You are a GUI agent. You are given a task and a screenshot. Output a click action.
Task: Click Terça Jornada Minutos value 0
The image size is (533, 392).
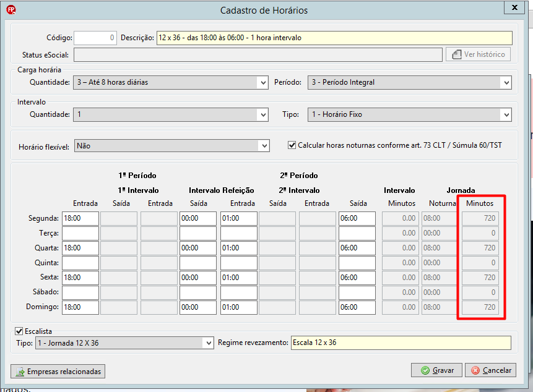point(480,234)
